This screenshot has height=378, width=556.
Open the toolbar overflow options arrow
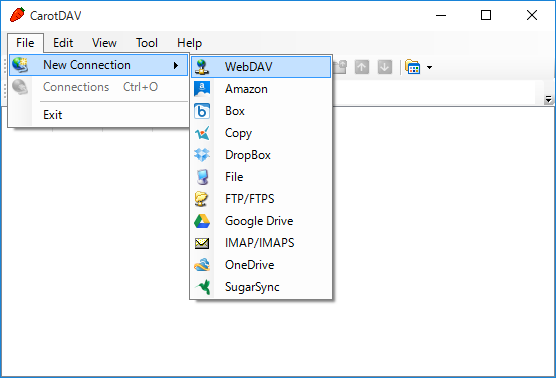coord(548,99)
